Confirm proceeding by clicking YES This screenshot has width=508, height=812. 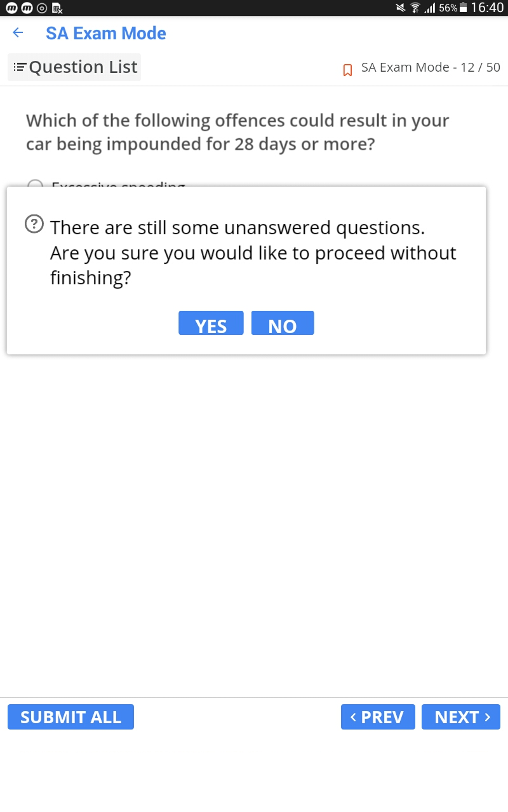click(211, 323)
